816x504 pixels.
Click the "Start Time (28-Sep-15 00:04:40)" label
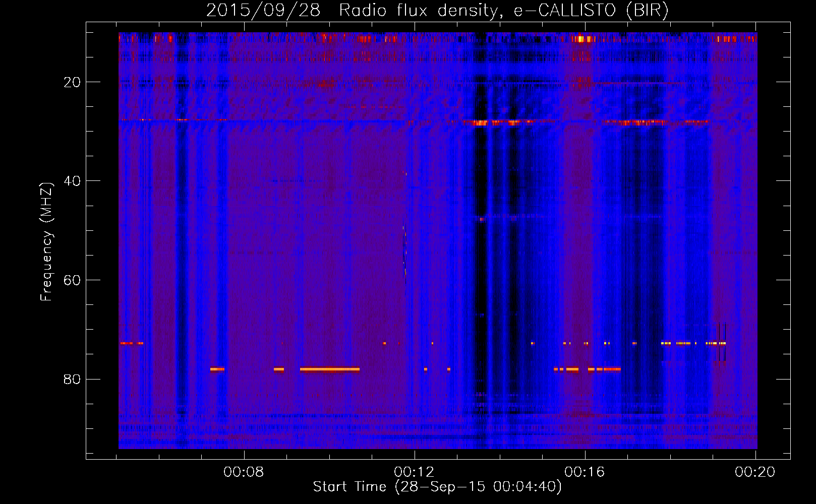[x=437, y=487]
